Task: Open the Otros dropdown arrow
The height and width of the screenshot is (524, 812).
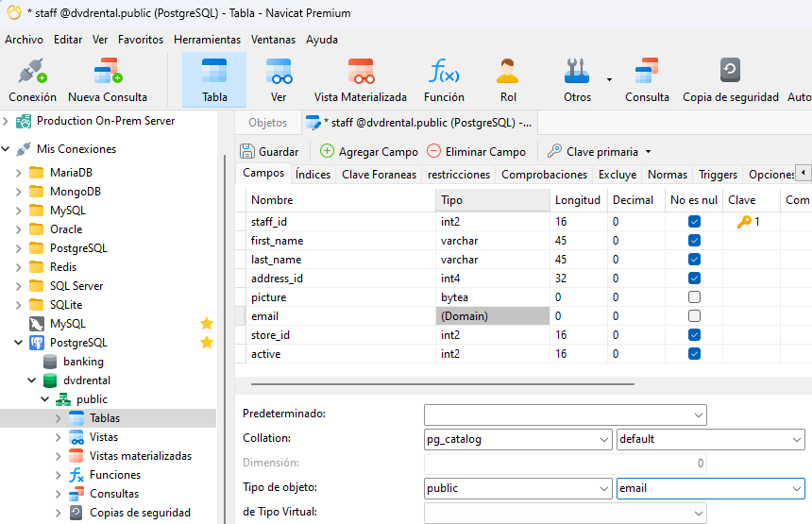Action: [610, 79]
